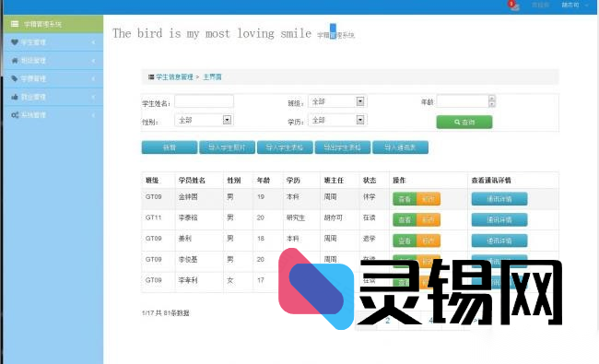Click the tag icon in the sidebar
Screen dimensions: 599x364
coord(15,78)
